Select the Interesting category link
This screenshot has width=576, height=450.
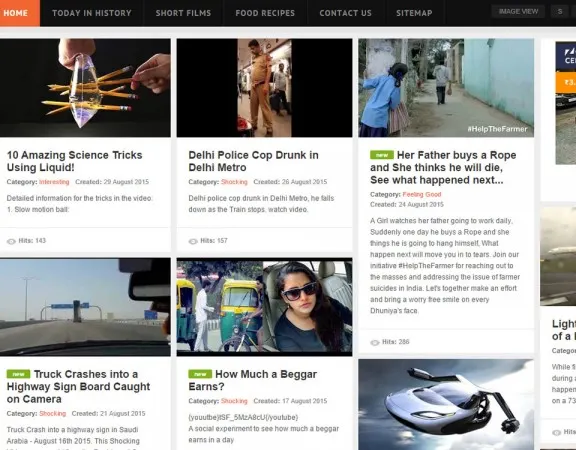point(54,182)
